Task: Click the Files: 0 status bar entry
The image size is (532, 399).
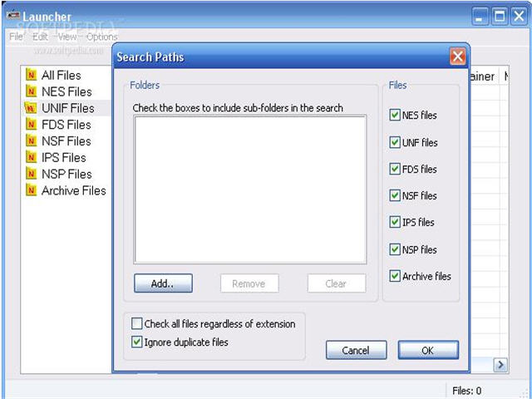Action: click(467, 391)
